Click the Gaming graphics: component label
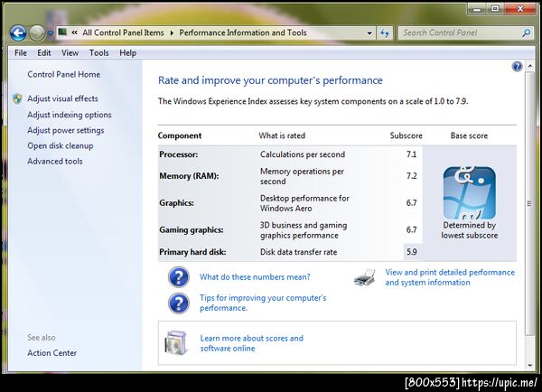 192,230
